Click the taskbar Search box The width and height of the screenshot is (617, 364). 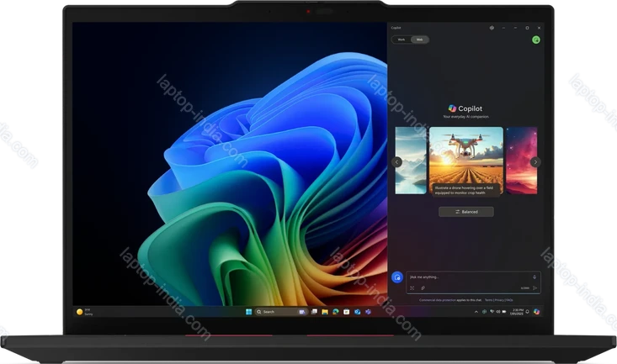(269, 312)
